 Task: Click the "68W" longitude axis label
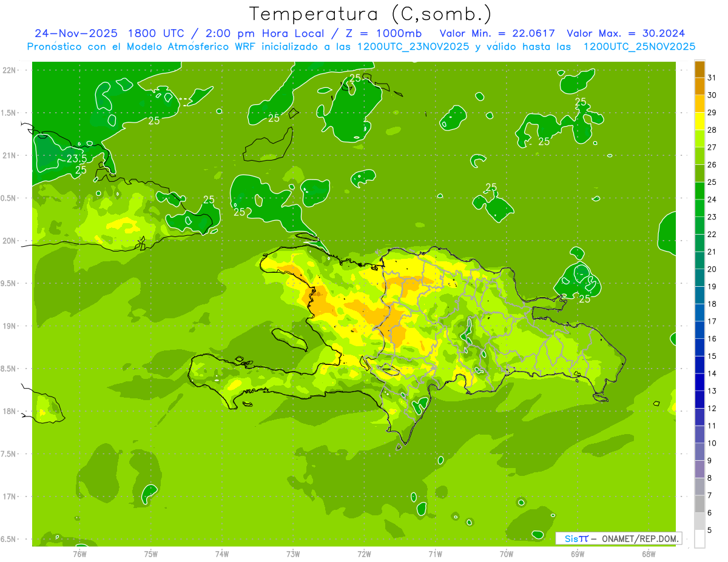tap(649, 554)
